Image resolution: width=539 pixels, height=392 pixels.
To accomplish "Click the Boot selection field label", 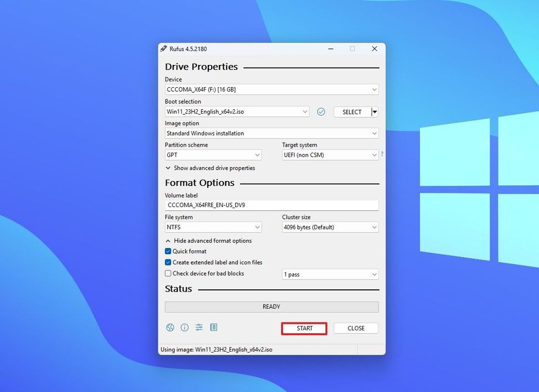I will 183,102.
